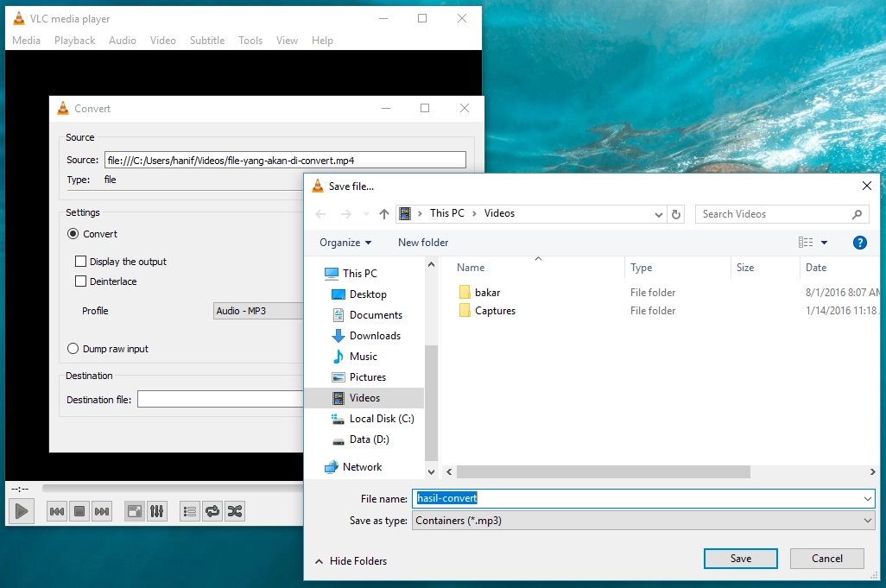Expand the File name dropdown arrow
Viewport: 886px width, 588px height.
pos(867,499)
